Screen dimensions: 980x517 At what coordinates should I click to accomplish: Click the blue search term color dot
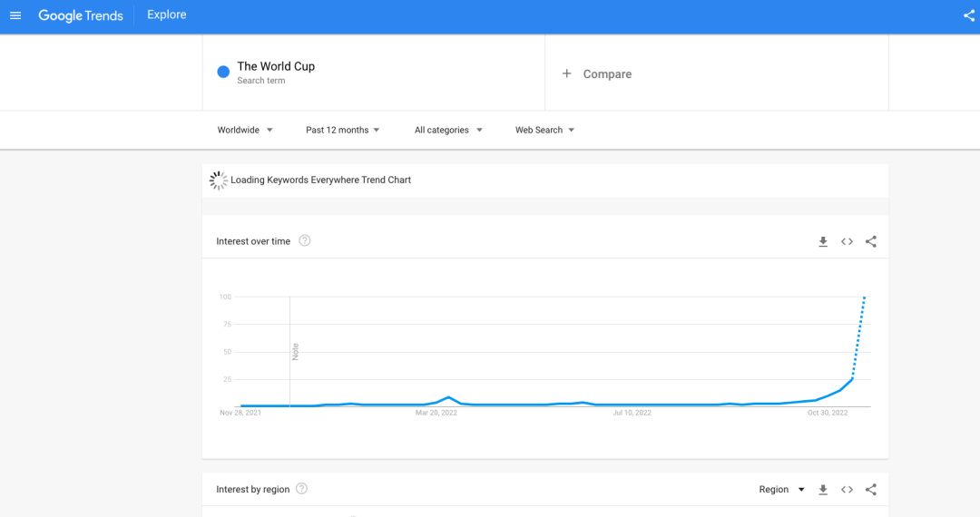(x=223, y=73)
